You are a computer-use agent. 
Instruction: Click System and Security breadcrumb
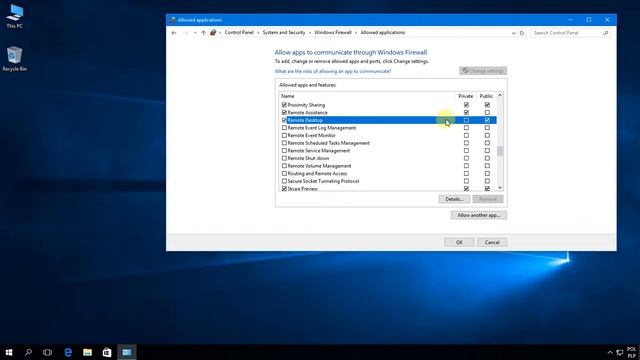pos(284,32)
